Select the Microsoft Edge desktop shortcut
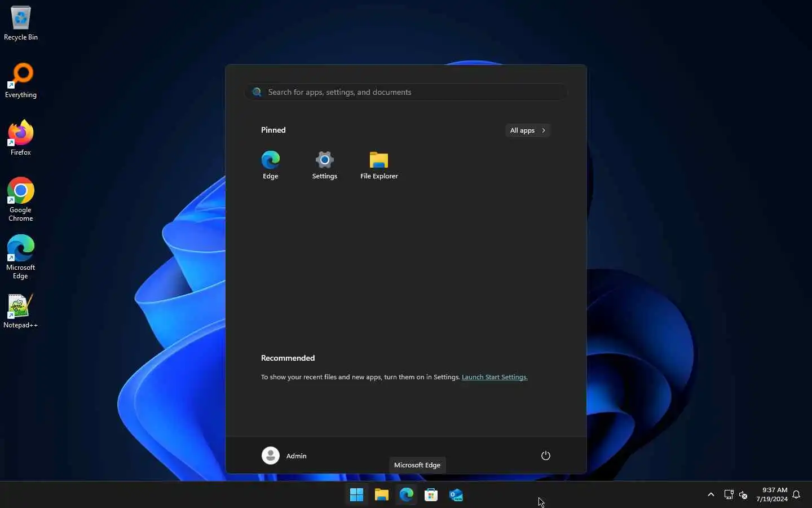Viewport: 812px width, 508px height. coord(21,257)
